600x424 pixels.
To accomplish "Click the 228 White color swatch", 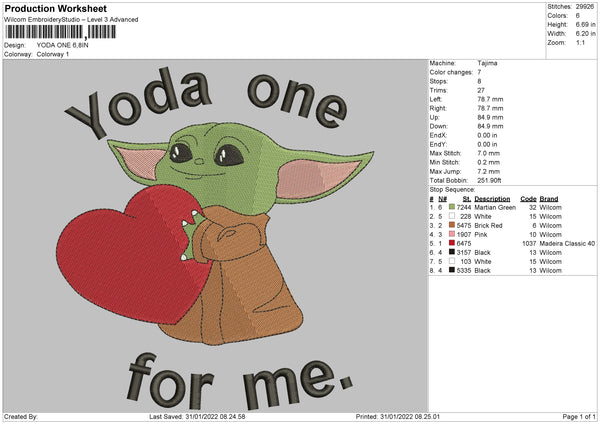I will click(x=452, y=216).
